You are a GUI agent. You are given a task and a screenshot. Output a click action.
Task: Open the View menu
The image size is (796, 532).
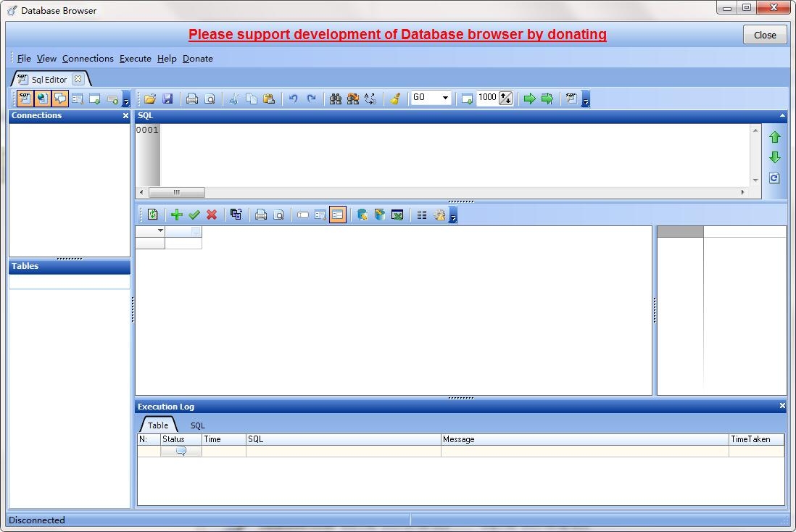[x=46, y=59]
